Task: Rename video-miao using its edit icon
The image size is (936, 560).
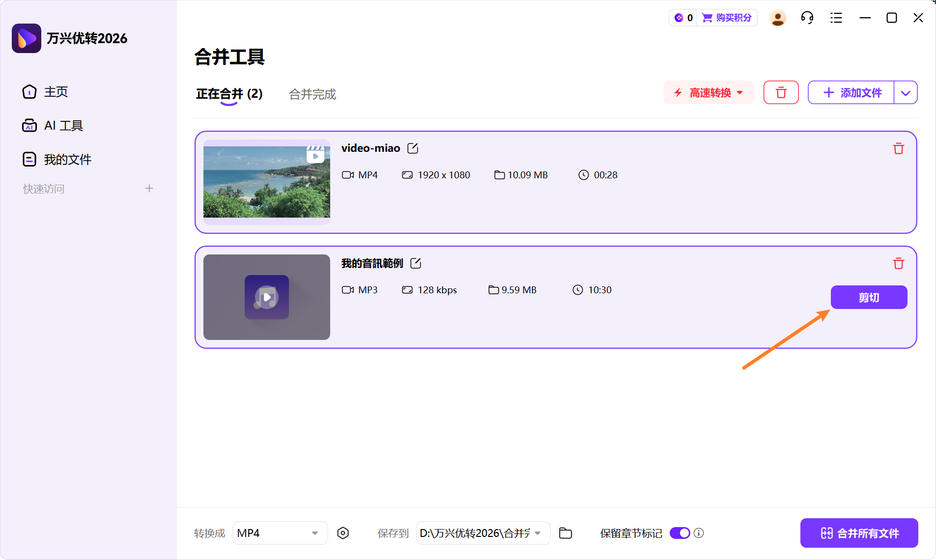Action: point(413,148)
